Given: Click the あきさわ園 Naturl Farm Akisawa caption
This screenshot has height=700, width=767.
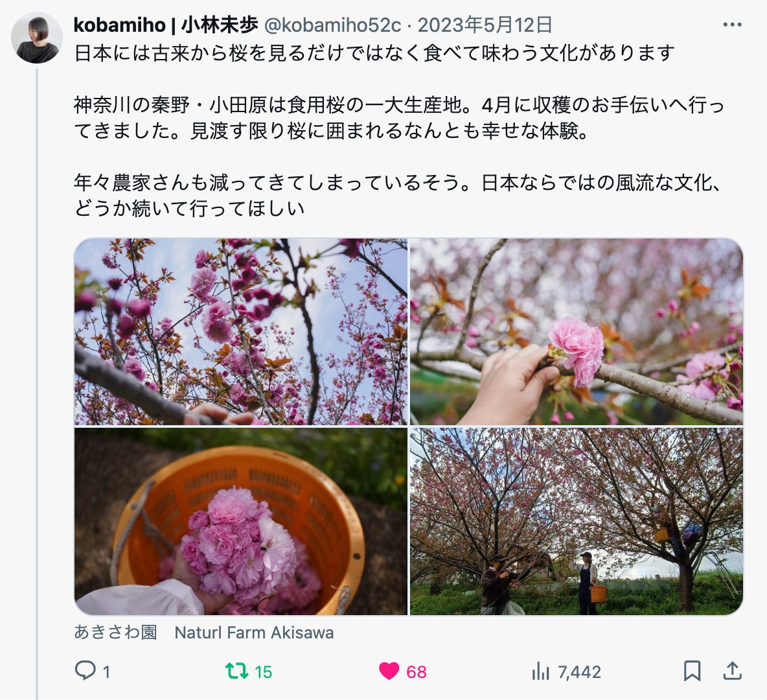Looking at the screenshot, I should point(204,633).
